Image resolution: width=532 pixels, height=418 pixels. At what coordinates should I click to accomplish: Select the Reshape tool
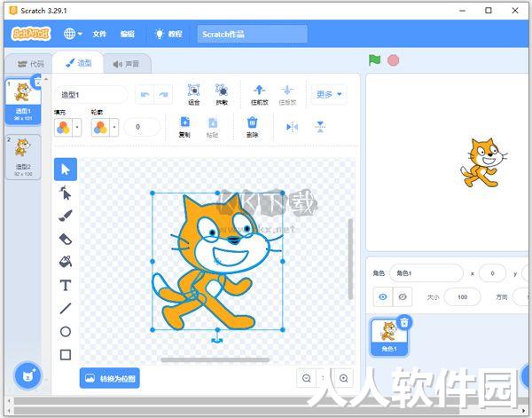point(66,193)
